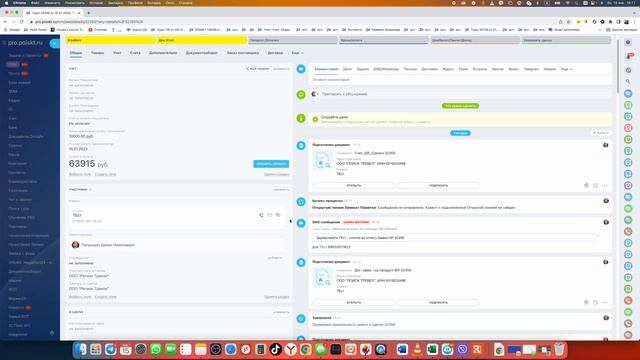Expand the Еще dropdown in deal tabs
Viewport: 640px width, 360px height.
298,53
